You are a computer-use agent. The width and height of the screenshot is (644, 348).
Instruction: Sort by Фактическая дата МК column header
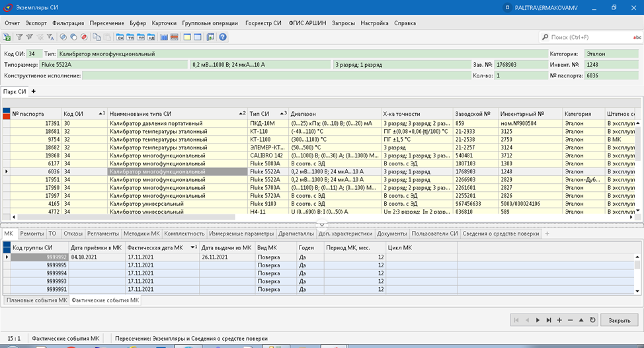[x=162, y=247]
